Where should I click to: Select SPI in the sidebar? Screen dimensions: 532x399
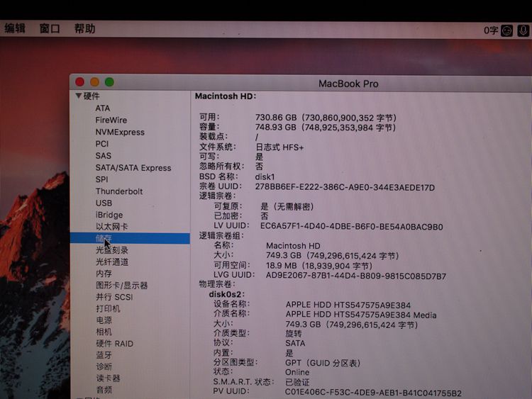pos(101,179)
